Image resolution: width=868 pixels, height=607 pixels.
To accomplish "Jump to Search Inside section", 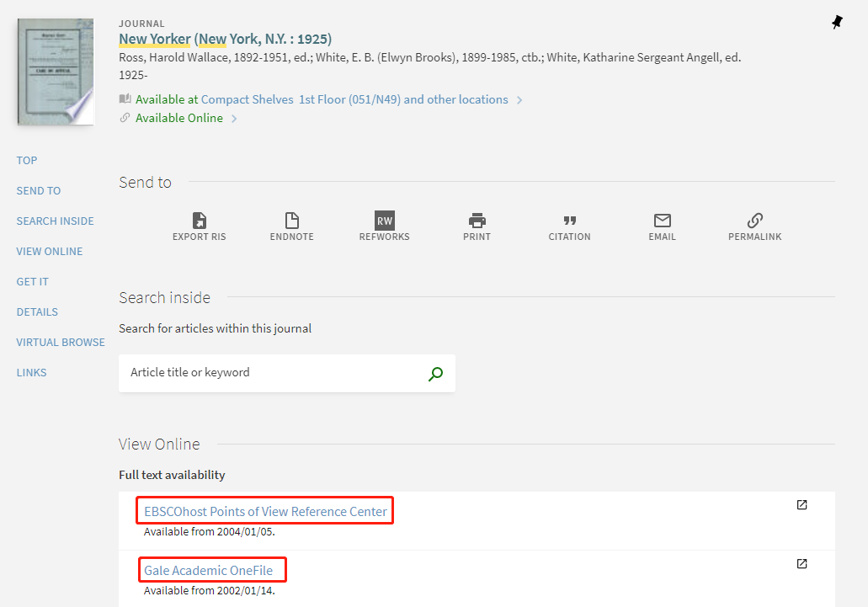I will (x=55, y=221).
